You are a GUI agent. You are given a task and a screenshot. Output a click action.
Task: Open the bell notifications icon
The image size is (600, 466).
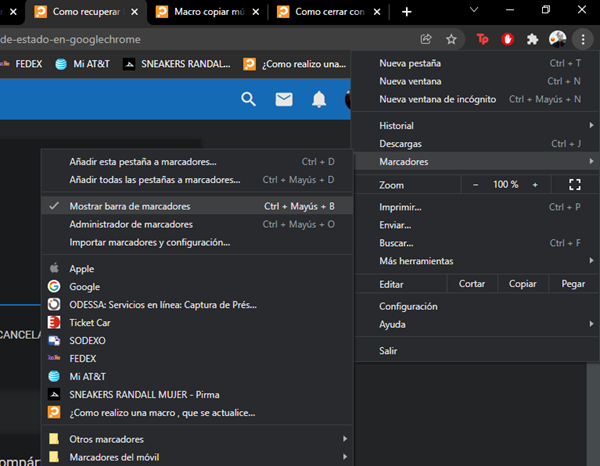click(319, 99)
